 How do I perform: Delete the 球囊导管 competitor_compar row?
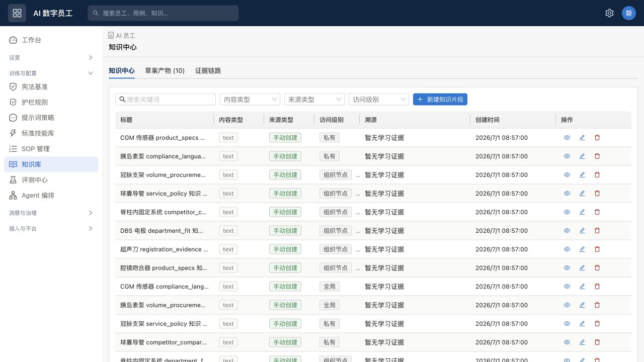pyautogui.click(x=597, y=342)
